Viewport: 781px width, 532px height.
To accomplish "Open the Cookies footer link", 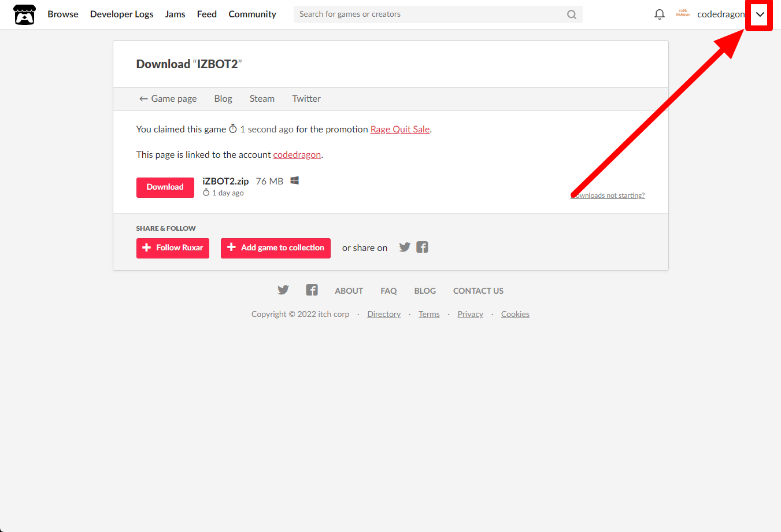I will click(515, 315).
